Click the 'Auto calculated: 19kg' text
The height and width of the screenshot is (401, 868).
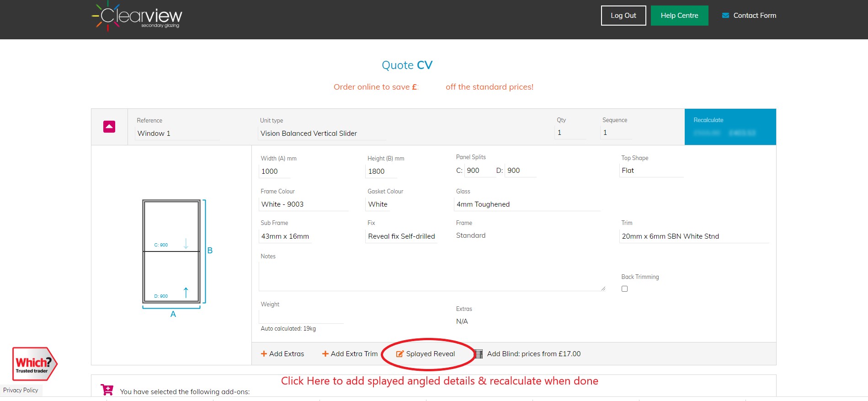tap(288, 329)
